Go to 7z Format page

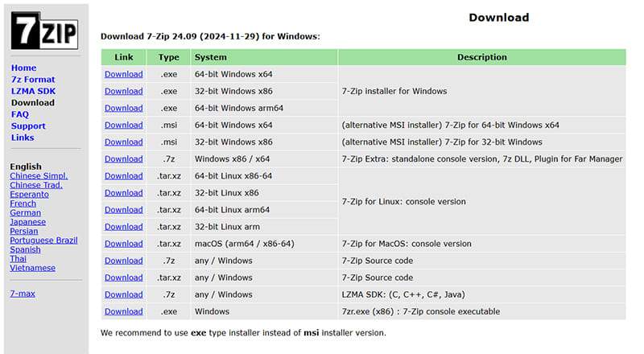[x=33, y=80]
